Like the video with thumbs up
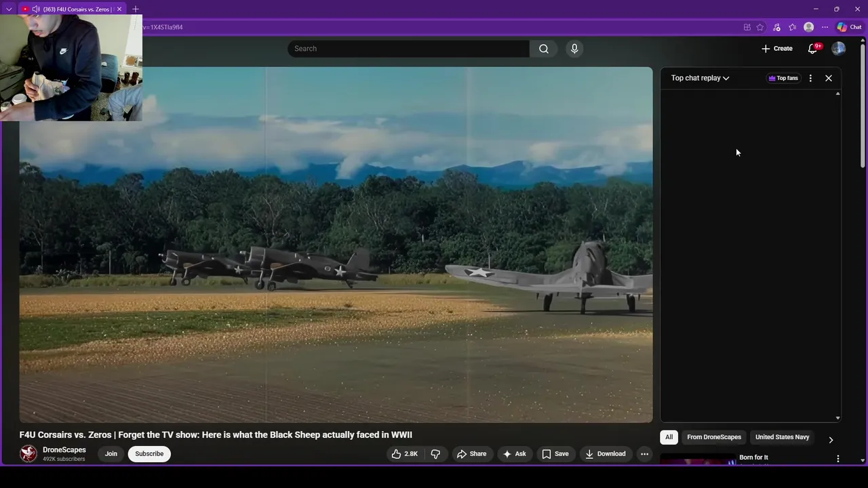The height and width of the screenshot is (488, 868). click(x=404, y=454)
